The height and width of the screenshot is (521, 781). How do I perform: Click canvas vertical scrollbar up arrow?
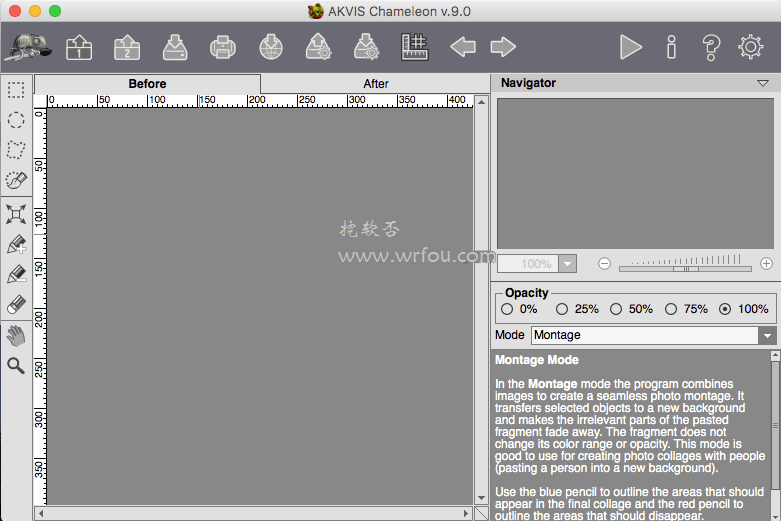click(x=481, y=102)
